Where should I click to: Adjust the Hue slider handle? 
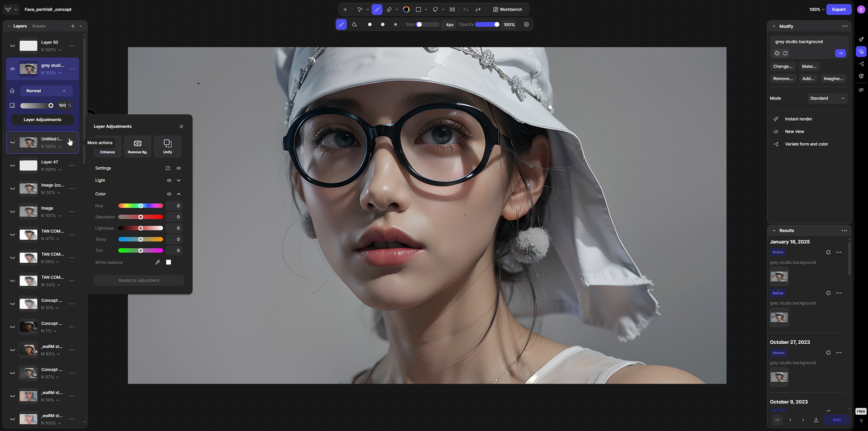[141, 206]
